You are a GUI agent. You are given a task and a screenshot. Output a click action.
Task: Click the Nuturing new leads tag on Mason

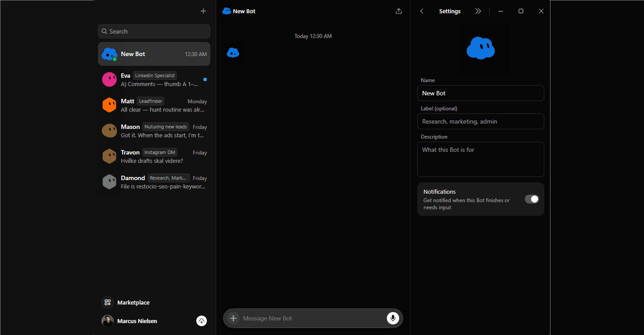click(x=166, y=127)
